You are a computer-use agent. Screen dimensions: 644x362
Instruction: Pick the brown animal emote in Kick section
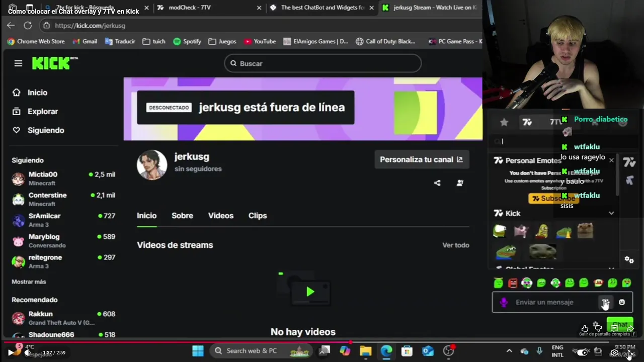(585, 231)
